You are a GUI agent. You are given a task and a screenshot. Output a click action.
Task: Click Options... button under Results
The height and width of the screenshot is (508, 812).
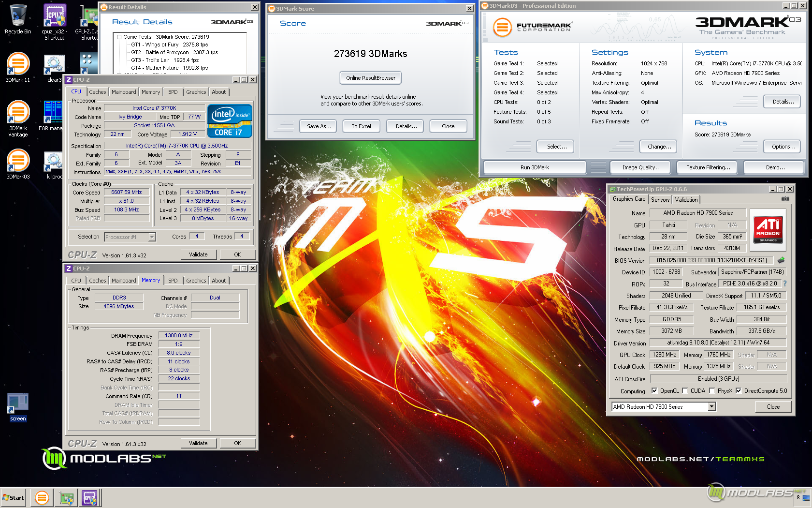click(782, 147)
